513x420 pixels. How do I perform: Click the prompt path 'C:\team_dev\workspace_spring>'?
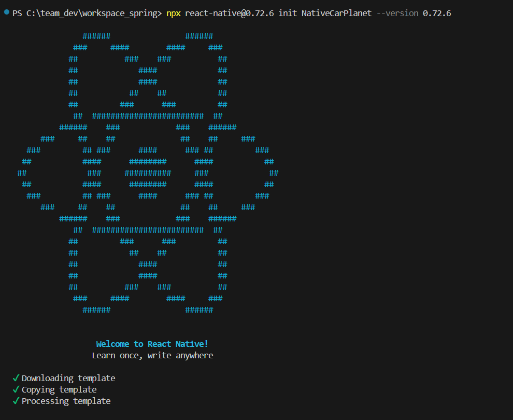[x=94, y=13]
